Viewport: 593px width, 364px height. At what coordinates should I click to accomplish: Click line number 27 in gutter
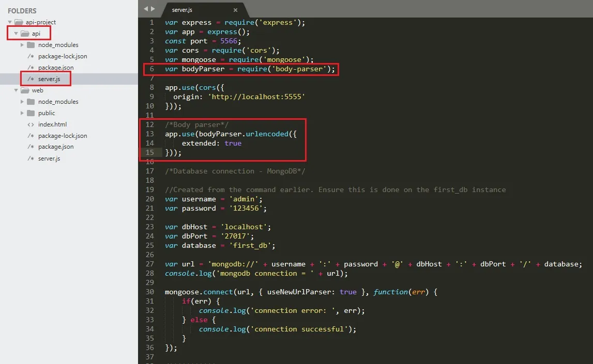point(150,264)
